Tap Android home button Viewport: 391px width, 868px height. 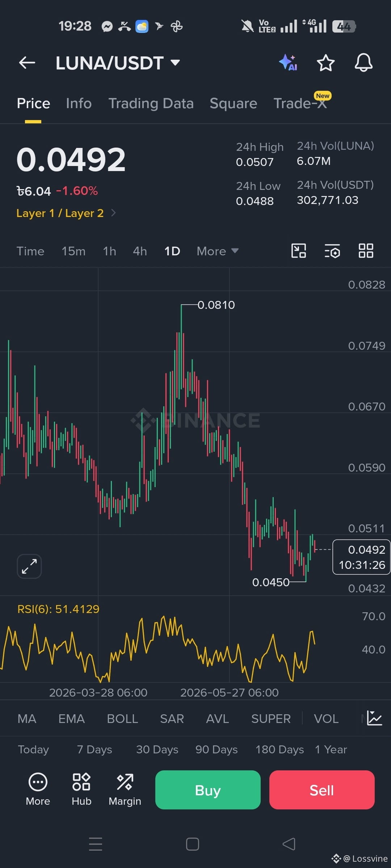click(193, 844)
